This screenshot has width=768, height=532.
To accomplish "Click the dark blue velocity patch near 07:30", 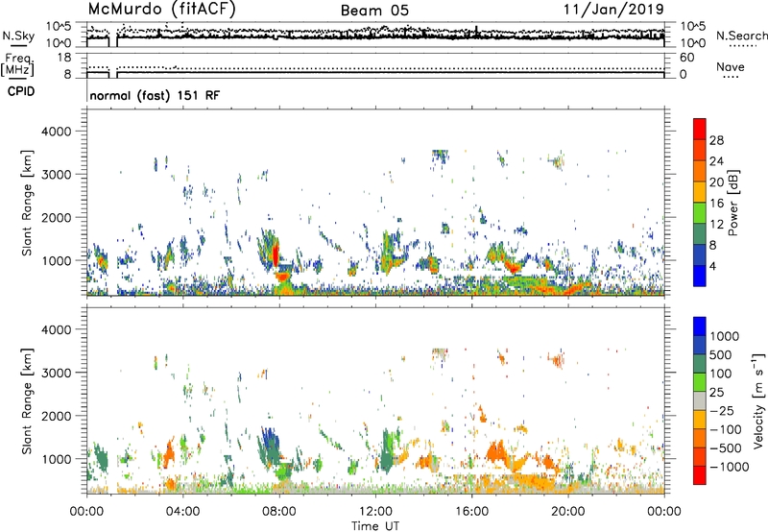I will [x=269, y=440].
